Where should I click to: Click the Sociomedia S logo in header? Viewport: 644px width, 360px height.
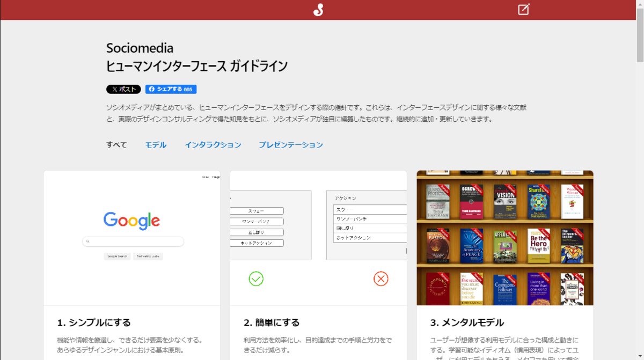(318, 10)
